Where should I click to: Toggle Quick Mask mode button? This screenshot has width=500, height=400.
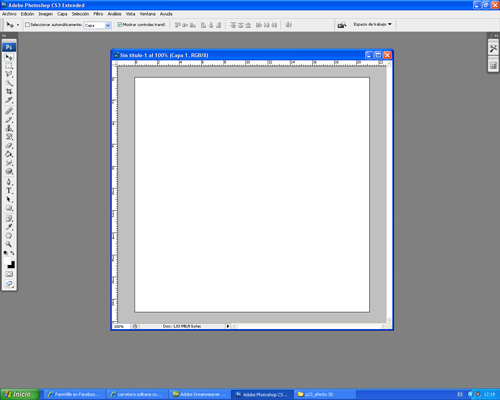[x=9, y=274]
